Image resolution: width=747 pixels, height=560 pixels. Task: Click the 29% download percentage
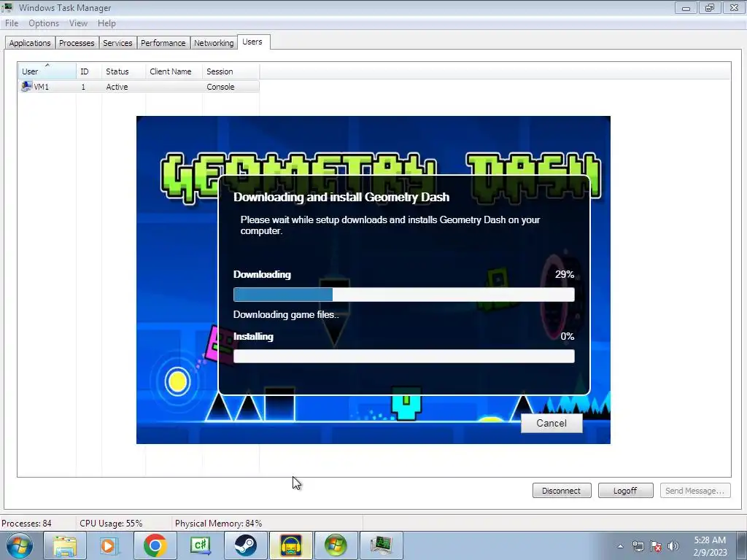tap(565, 274)
